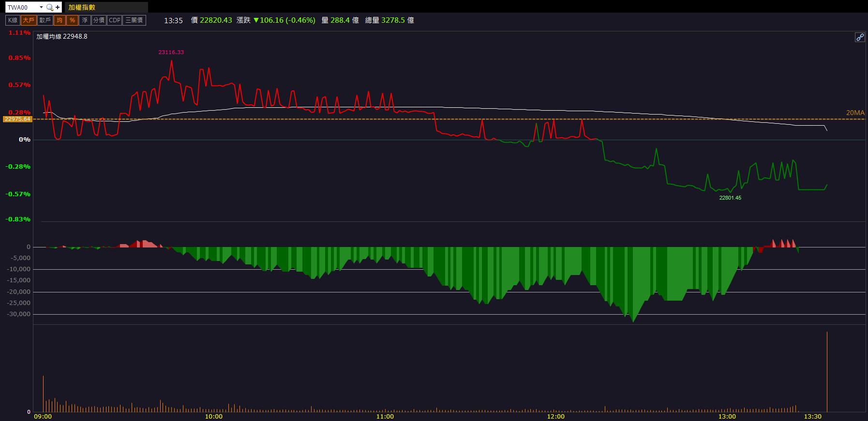Open the symbol dropdown arrow next to TWA00
868x421 pixels.
pyautogui.click(x=41, y=7)
